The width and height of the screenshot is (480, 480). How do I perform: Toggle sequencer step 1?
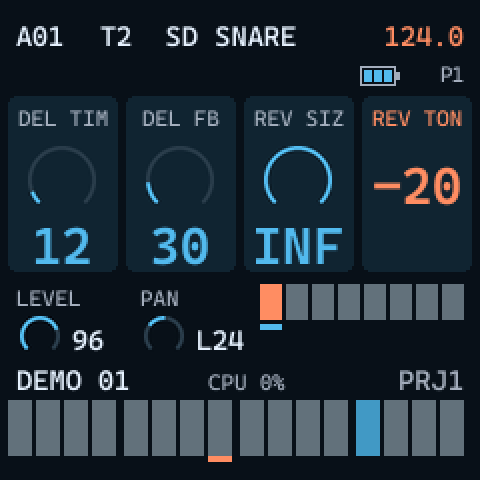click(x=20, y=428)
